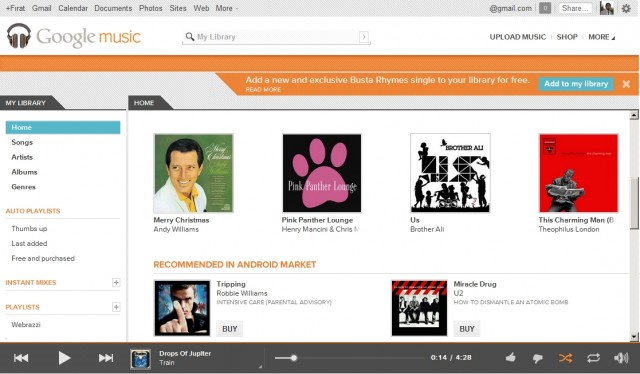
Task: Buy Miracle Drug by U2
Action: (467, 329)
